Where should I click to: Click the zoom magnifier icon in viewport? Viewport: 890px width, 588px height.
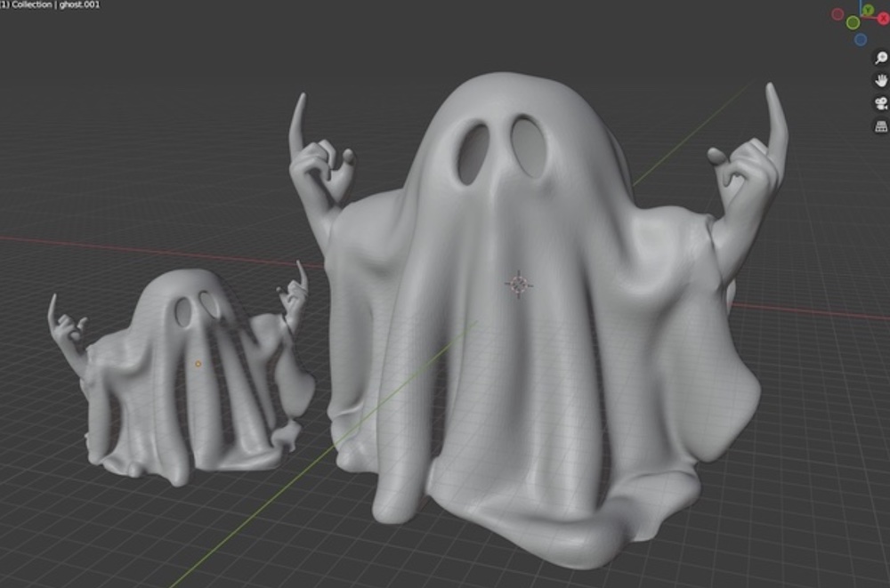click(880, 59)
